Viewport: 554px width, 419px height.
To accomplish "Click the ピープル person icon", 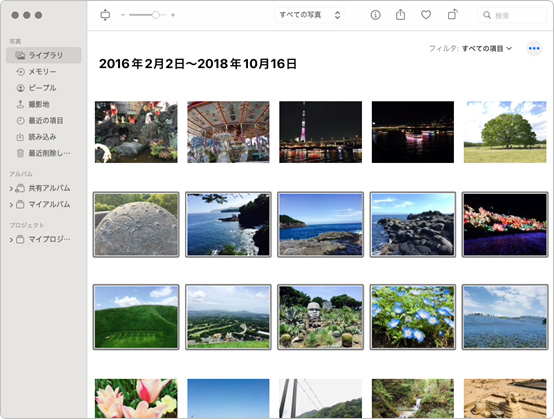I will 20,88.
